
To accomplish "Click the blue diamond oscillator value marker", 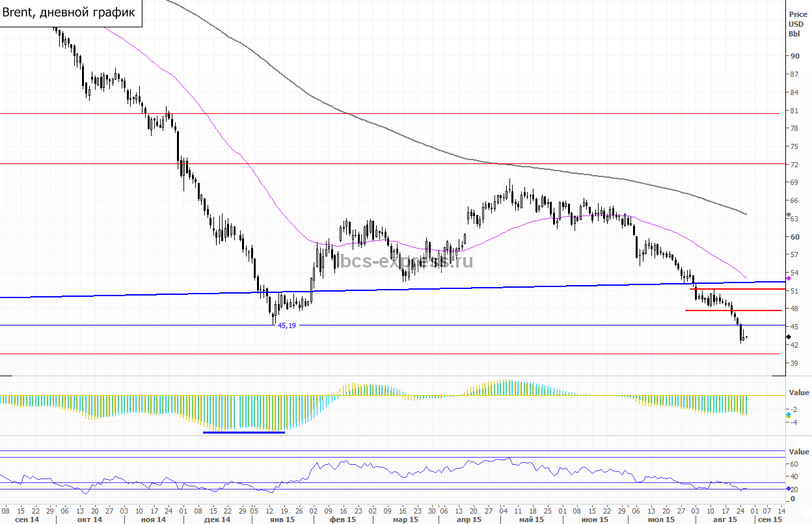I will pos(789,489).
